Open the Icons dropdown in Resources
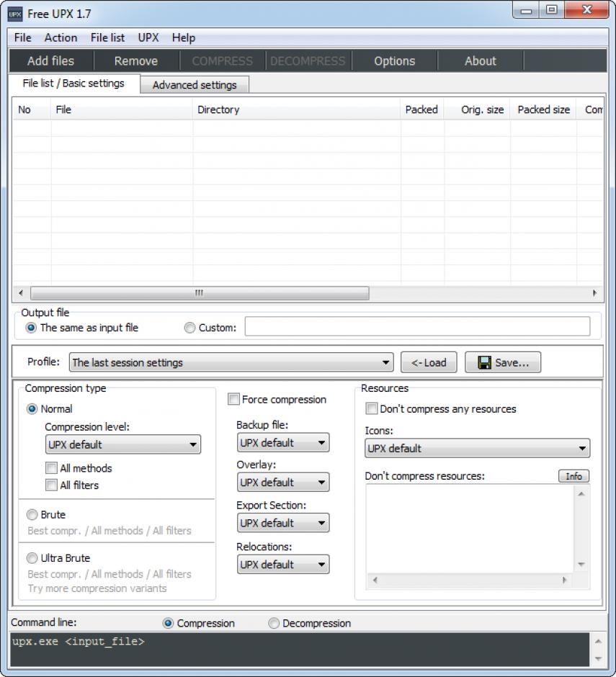Image resolution: width=616 pixels, height=677 pixels. 478,449
